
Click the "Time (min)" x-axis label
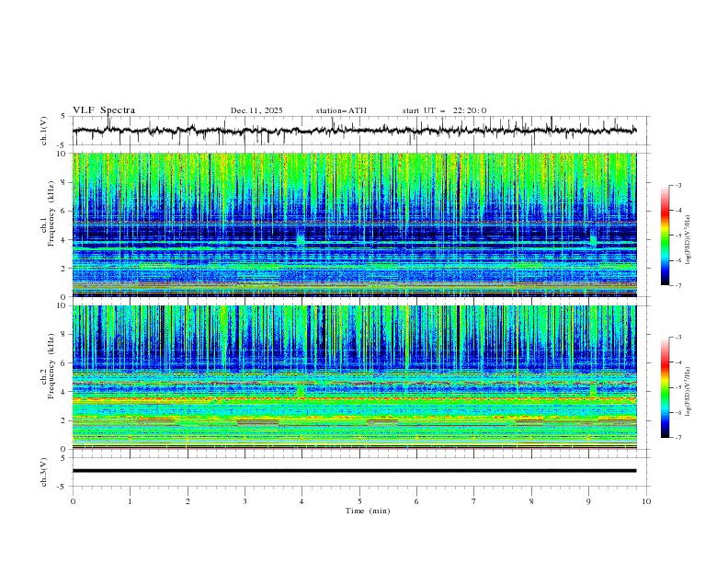(368, 511)
